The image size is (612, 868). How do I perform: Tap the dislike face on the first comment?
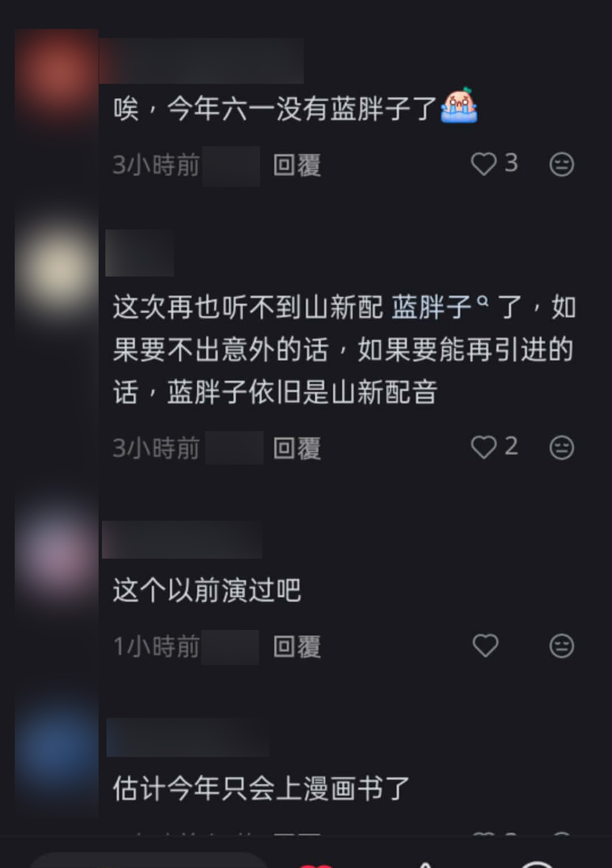point(562,164)
